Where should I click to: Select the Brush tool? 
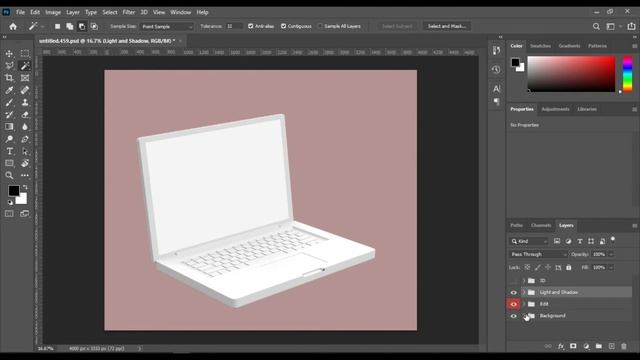click(x=9, y=102)
